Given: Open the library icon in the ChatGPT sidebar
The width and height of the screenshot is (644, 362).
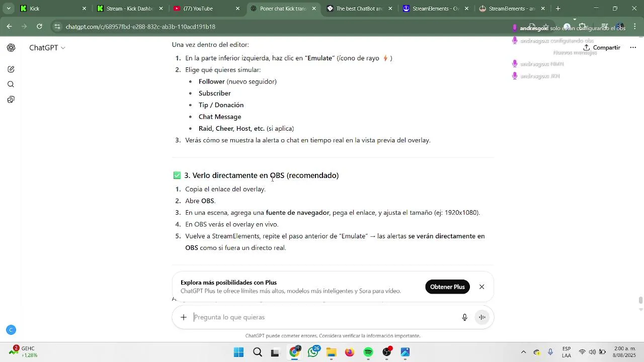Looking at the screenshot, I should (11, 100).
